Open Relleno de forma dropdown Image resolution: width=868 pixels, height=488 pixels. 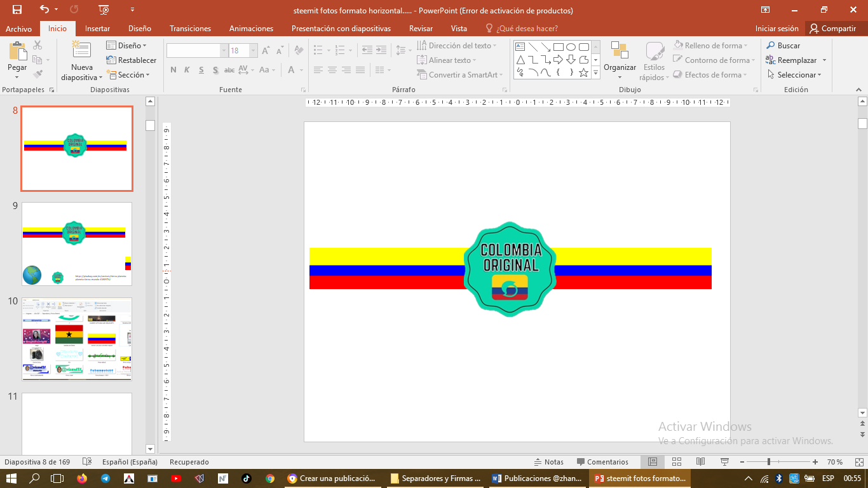tap(710, 46)
